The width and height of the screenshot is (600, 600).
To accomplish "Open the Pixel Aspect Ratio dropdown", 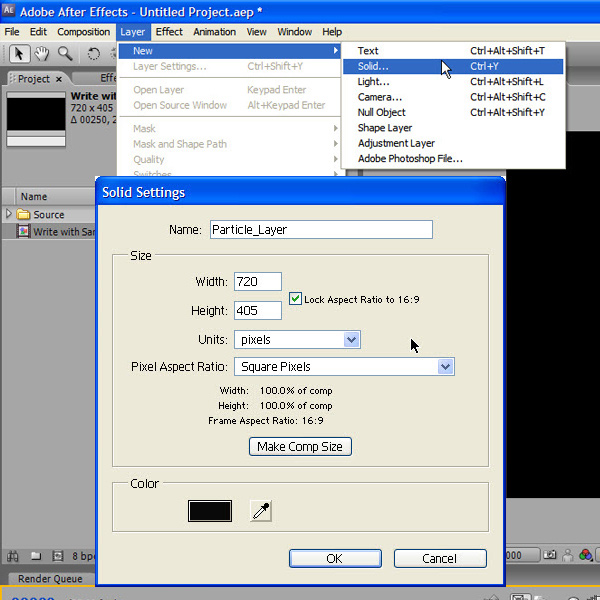I will [344, 367].
